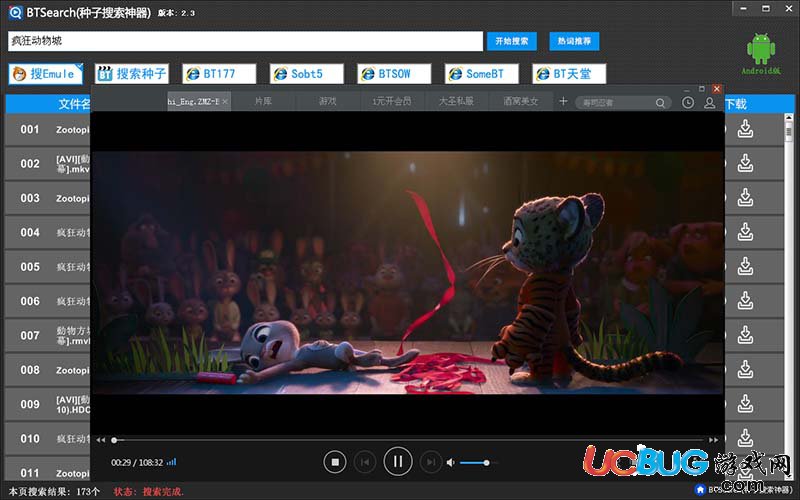Open the user account icon in the player
This screenshot has height=500, width=800.
pyautogui.click(x=709, y=103)
